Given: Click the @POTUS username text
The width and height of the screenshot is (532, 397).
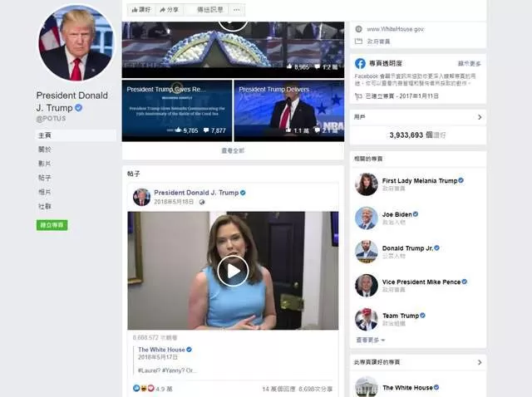Looking at the screenshot, I should 52,118.
